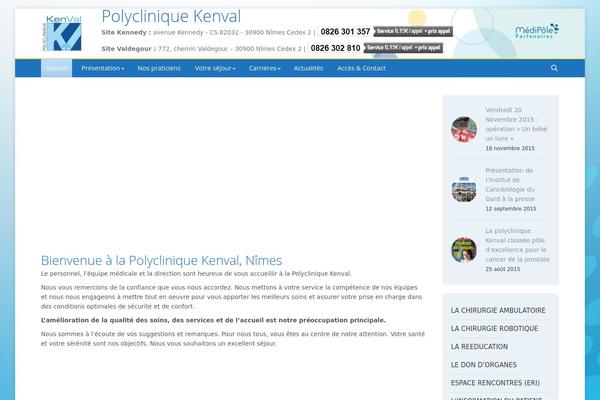Click the Bienvenue à la Polyclinique Kenval heading
The width and height of the screenshot is (600, 400).
pyautogui.click(x=161, y=261)
